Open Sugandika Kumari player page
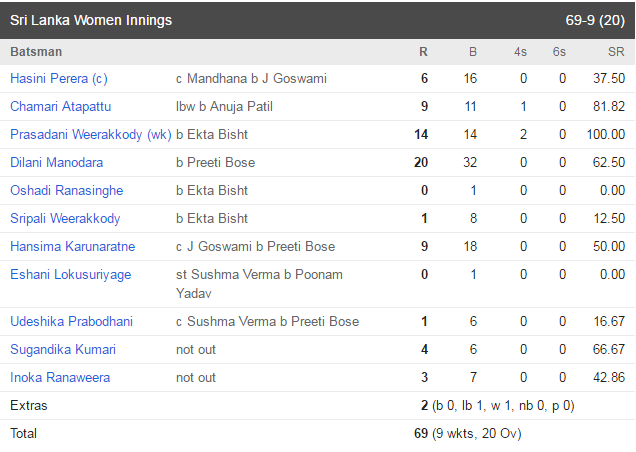The height and width of the screenshot is (452, 636). click(63, 350)
